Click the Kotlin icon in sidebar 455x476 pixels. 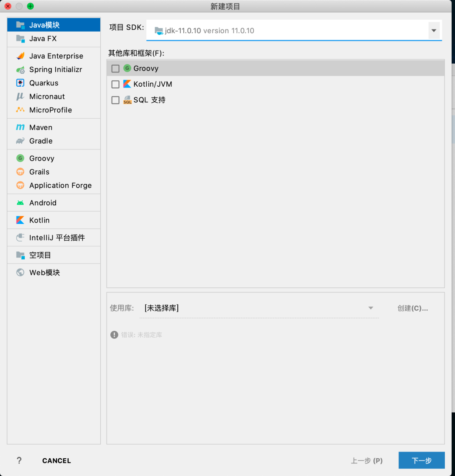pyautogui.click(x=20, y=220)
